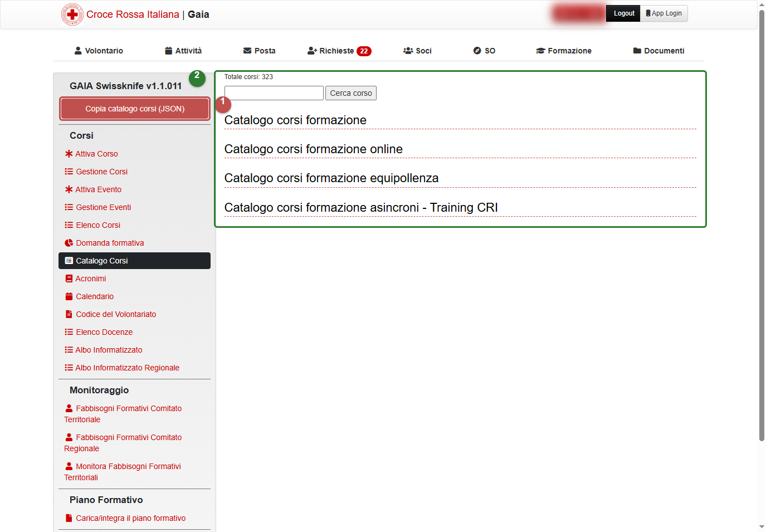The image size is (766, 532).
Task: Click the scrollbar down arrow
Action: [x=762, y=526]
